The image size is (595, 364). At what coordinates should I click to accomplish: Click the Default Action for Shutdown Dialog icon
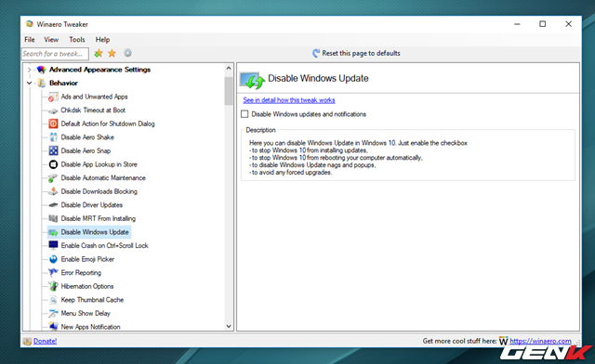pos(53,124)
